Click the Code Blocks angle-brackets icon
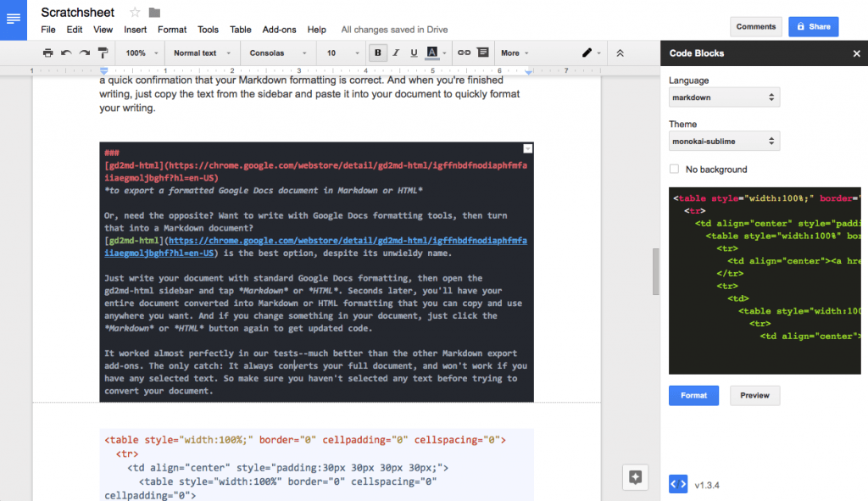 (x=676, y=484)
